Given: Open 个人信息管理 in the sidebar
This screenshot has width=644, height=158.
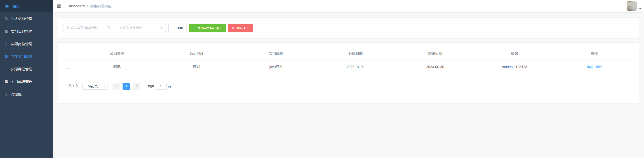Looking at the screenshot, I should tap(22, 19).
